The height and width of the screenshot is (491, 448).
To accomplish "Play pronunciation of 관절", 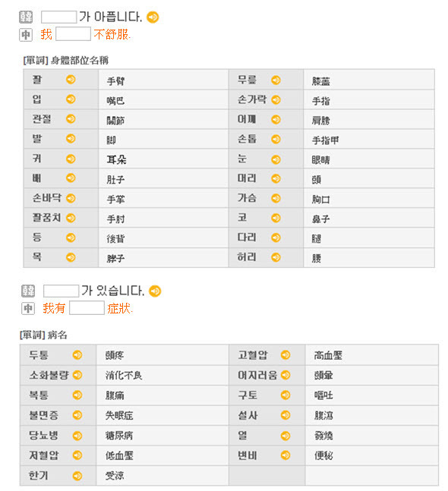I will pos(71,119).
